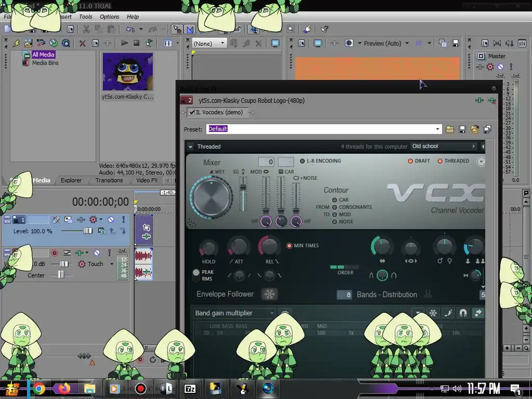Open the Options menu

coord(109,17)
